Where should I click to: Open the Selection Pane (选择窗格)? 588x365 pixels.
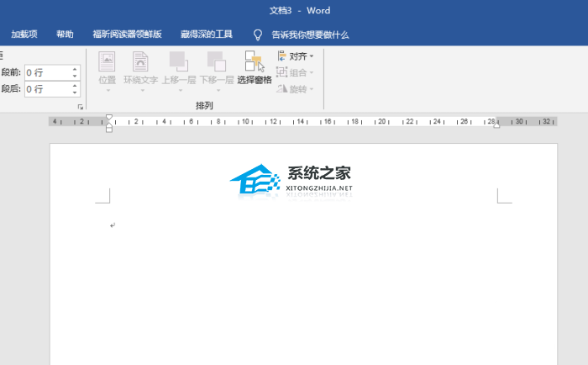point(254,68)
